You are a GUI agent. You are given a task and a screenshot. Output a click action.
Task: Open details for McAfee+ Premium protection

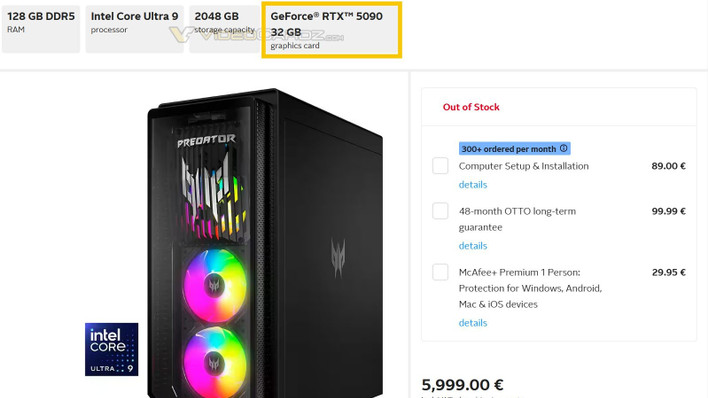click(473, 323)
